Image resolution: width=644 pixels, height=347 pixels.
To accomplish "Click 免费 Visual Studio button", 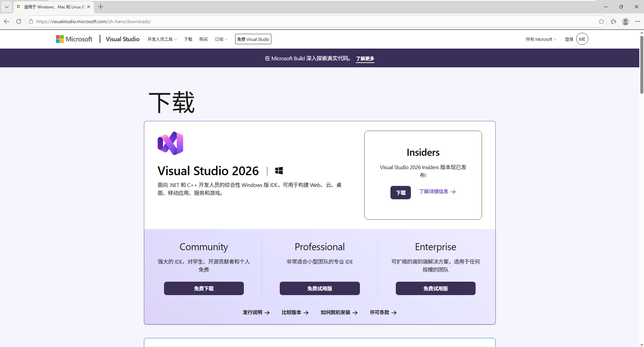I will pos(253,39).
